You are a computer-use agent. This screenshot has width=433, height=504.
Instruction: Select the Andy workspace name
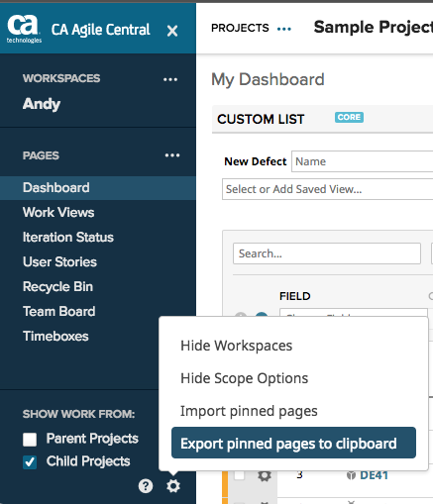42,104
